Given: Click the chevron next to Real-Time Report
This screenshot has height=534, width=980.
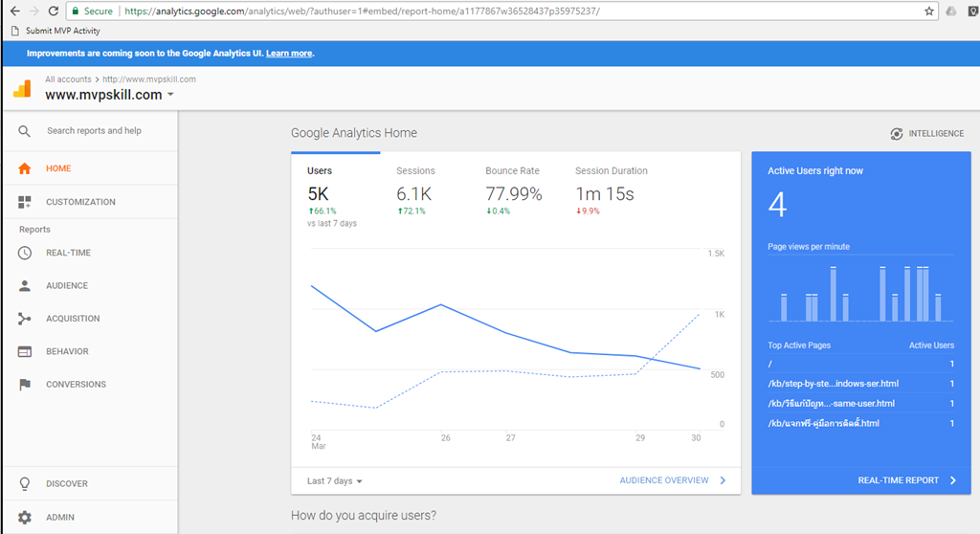Looking at the screenshot, I should (x=953, y=480).
